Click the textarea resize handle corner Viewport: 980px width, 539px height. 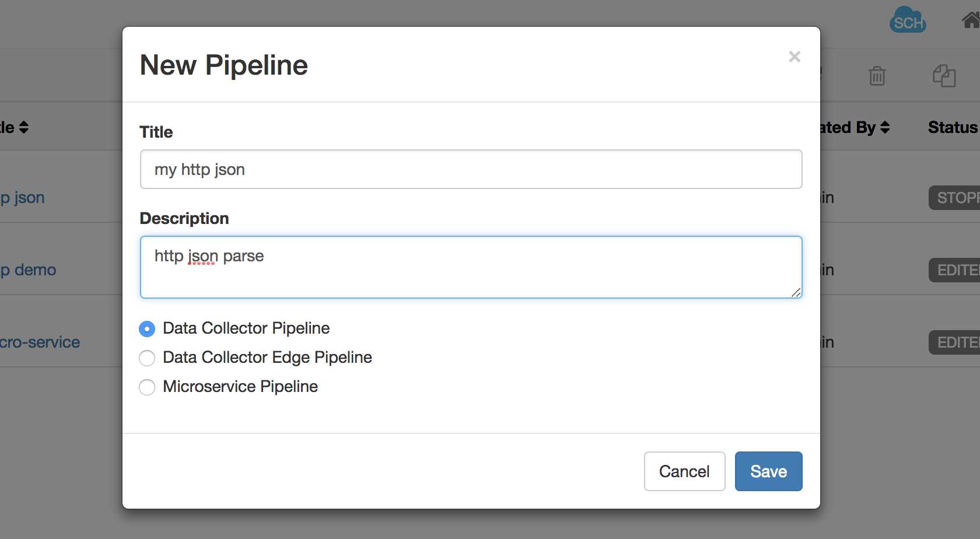[796, 292]
